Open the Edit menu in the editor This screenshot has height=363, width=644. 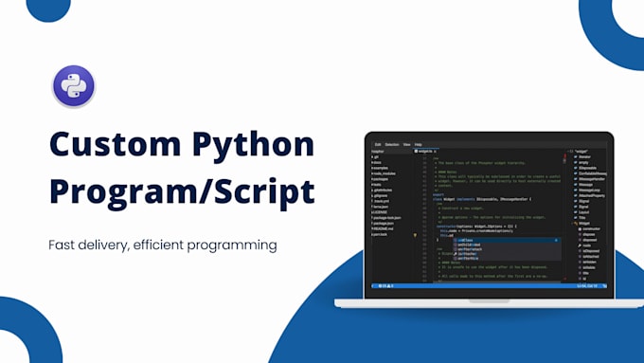[378, 145]
